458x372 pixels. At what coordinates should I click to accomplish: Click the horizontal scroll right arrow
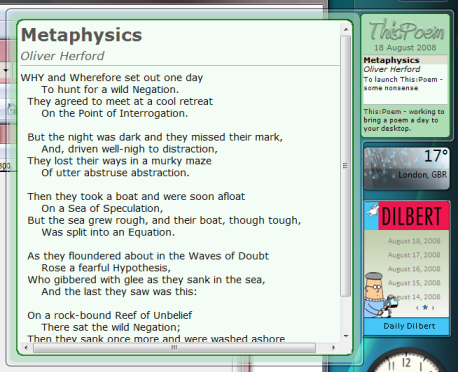333,347
